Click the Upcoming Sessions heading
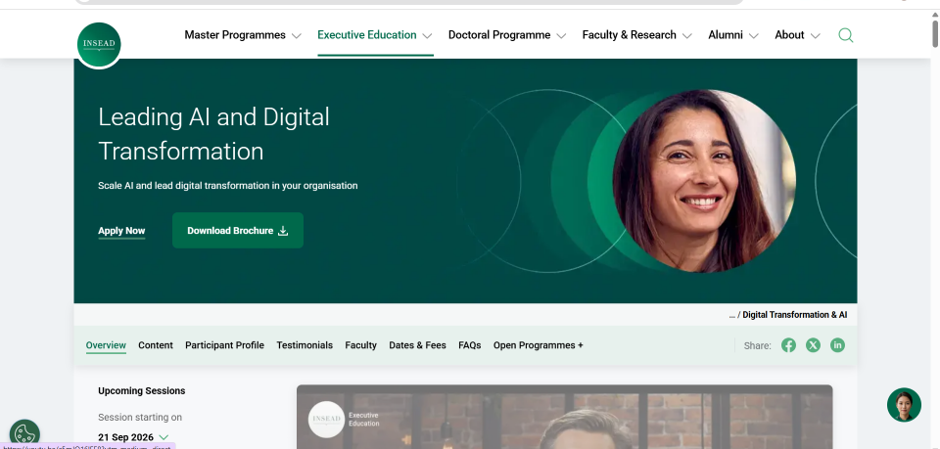The width and height of the screenshot is (940, 449). click(141, 391)
